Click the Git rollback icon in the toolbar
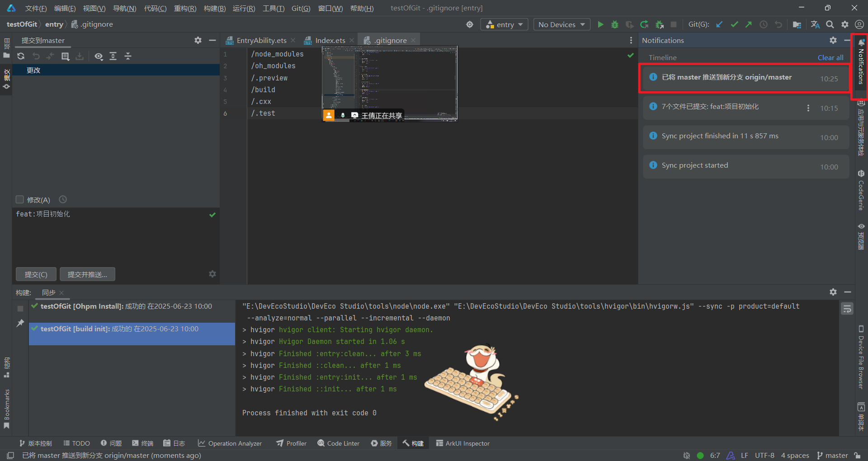This screenshot has width=868, height=461. (x=778, y=24)
